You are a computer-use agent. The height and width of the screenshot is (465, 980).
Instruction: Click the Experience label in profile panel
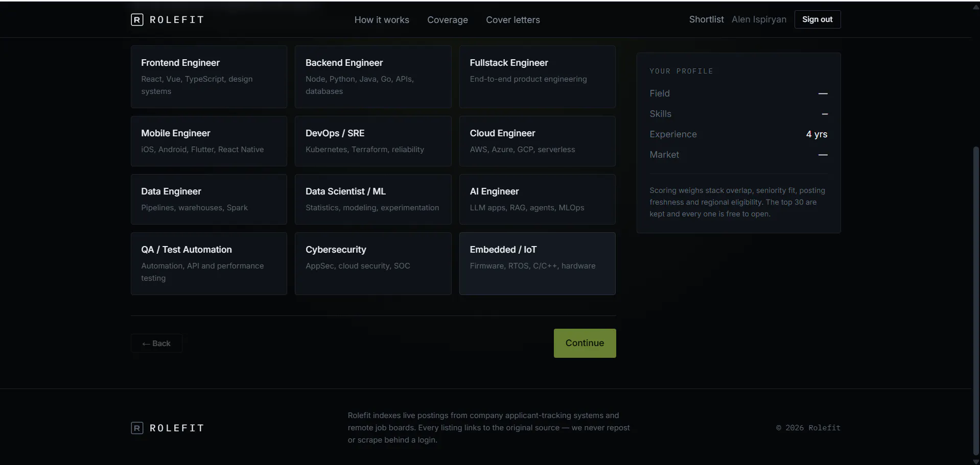[673, 134]
